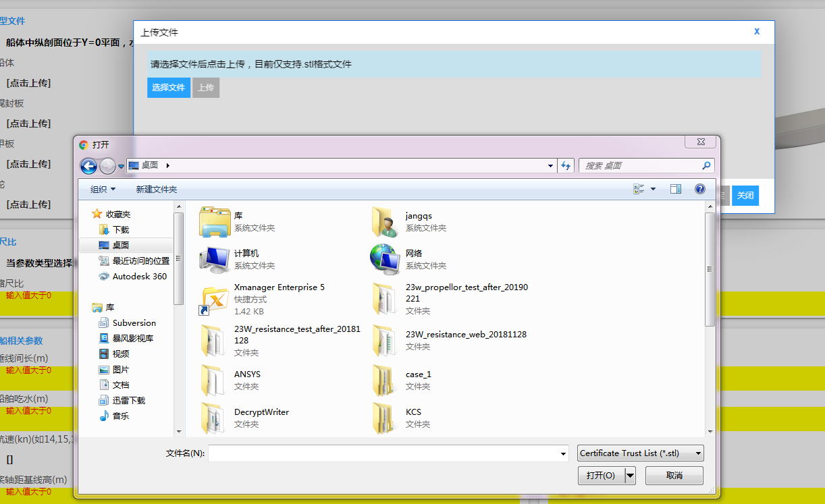The width and height of the screenshot is (825, 504).
Task: Open the 组织 organize menu
Action: click(103, 190)
